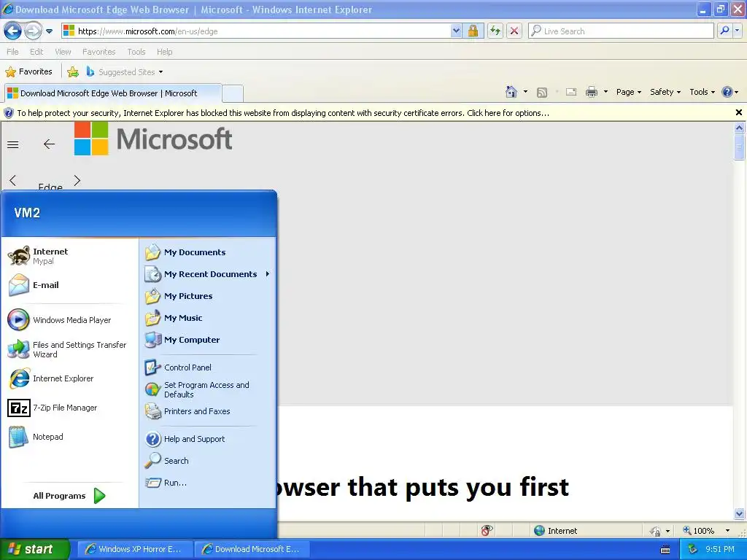
Task: Open Help and Support
Action: (x=208, y=439)
